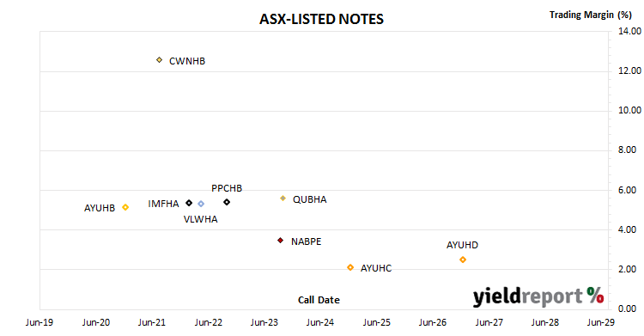Viewport: 644px width, 336px height.
Task: Select the 14.00 y-axis value label
Action: pos(629,31)
